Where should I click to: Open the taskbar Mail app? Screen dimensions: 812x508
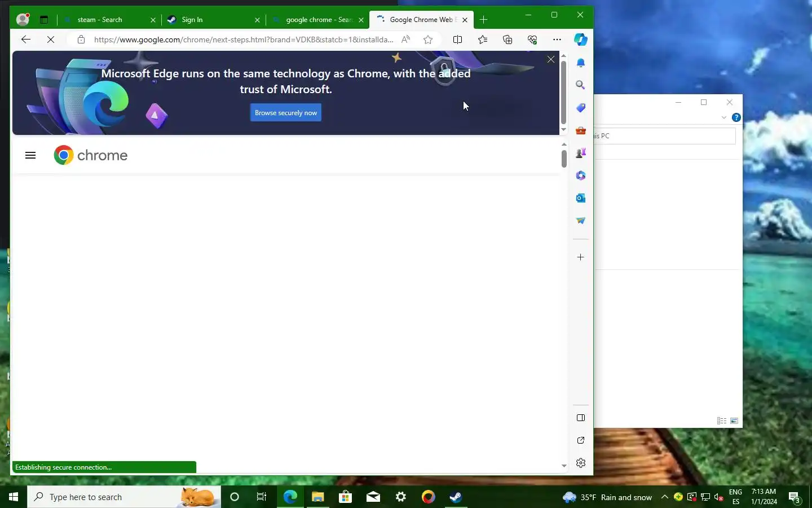point(373,497)
